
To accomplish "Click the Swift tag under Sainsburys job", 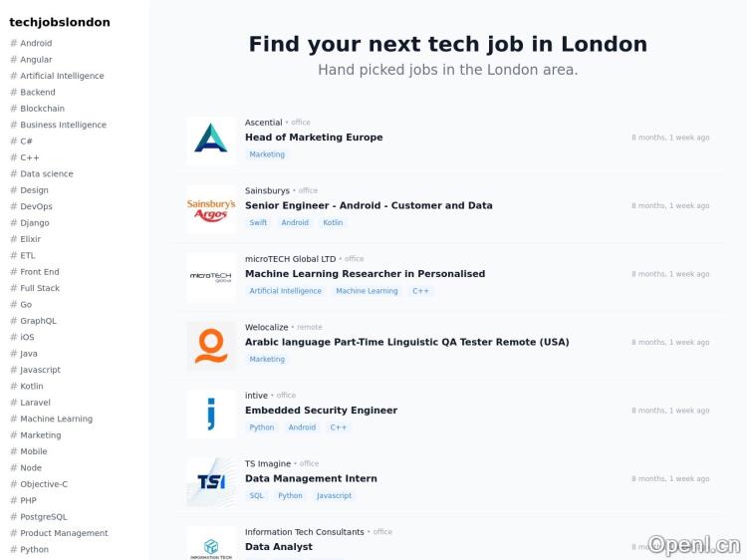I will coord(258,223).
